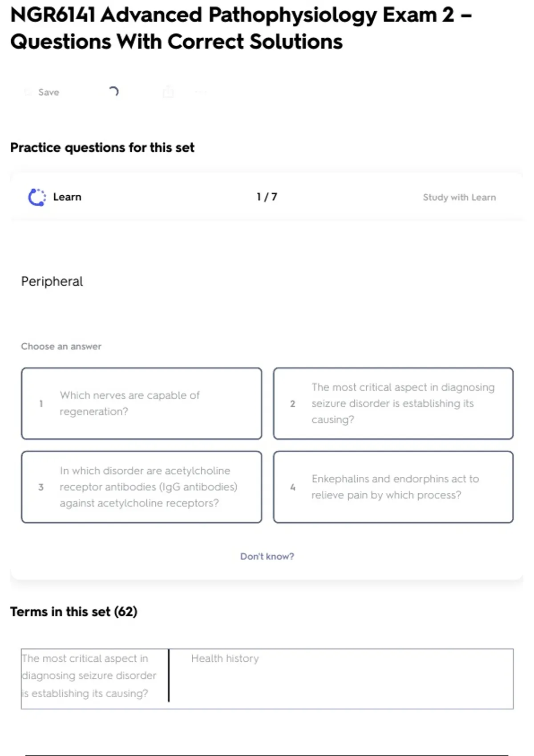The height and width of the screenshot is (756, 534).
Task: Choose answer 2 about seizure disorder diagnosis
Action: click(393, 403)
